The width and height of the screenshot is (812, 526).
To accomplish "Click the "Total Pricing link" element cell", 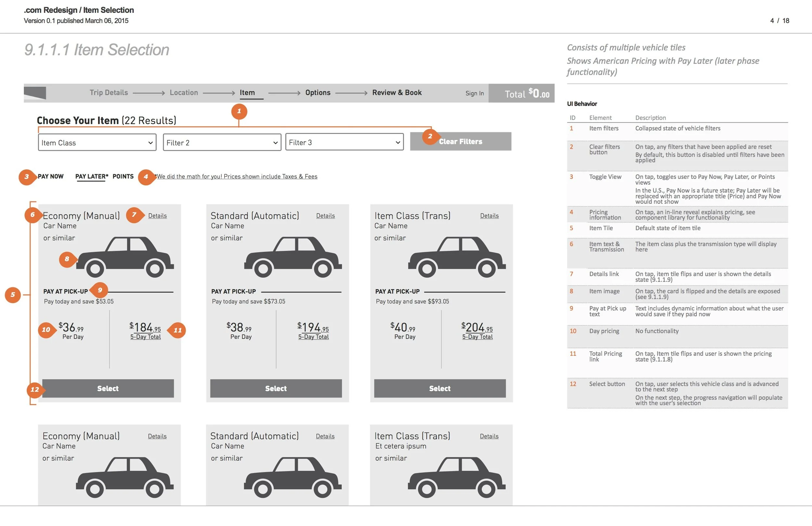I will 605,356.
